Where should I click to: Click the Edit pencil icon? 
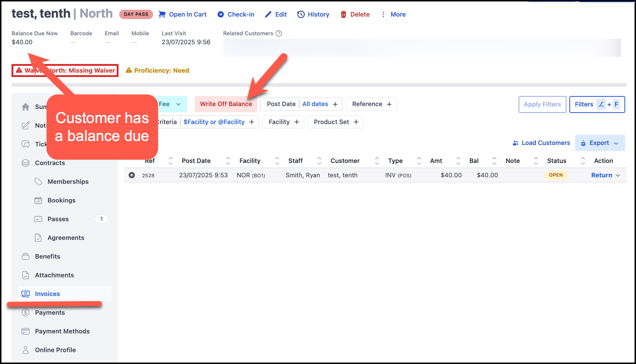(x=268, y=14)
